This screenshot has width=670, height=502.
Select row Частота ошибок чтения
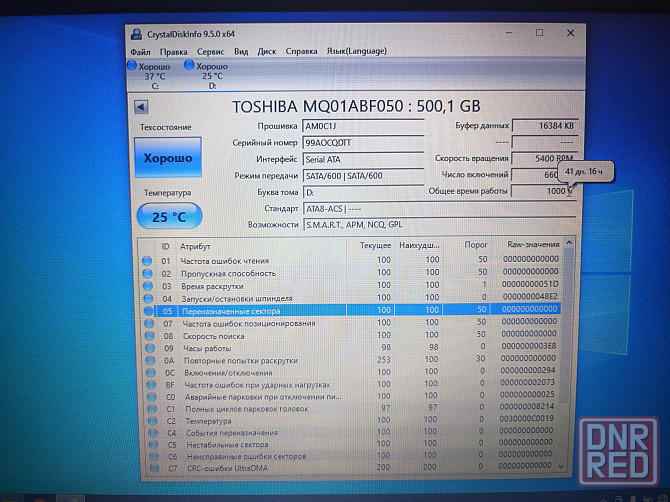[x=351, y=260]
